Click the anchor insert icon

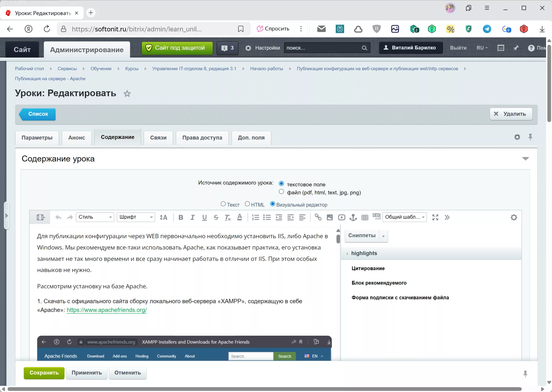(353, 217)
